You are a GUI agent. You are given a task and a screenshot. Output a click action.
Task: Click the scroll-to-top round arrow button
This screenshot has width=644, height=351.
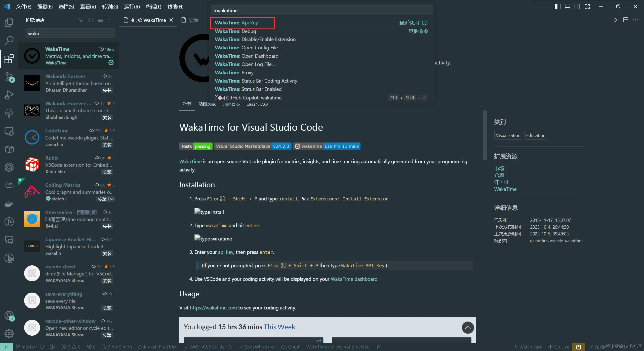point(468,328)
